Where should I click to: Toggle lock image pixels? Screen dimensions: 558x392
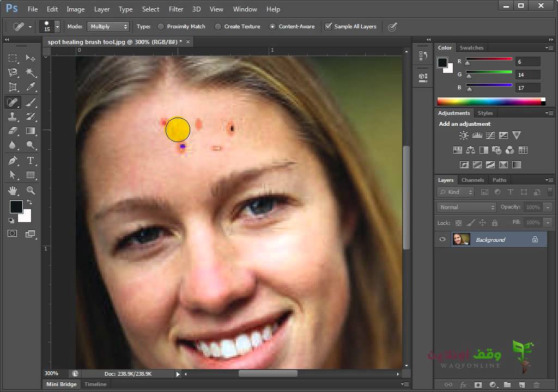[x=470, y=223]
